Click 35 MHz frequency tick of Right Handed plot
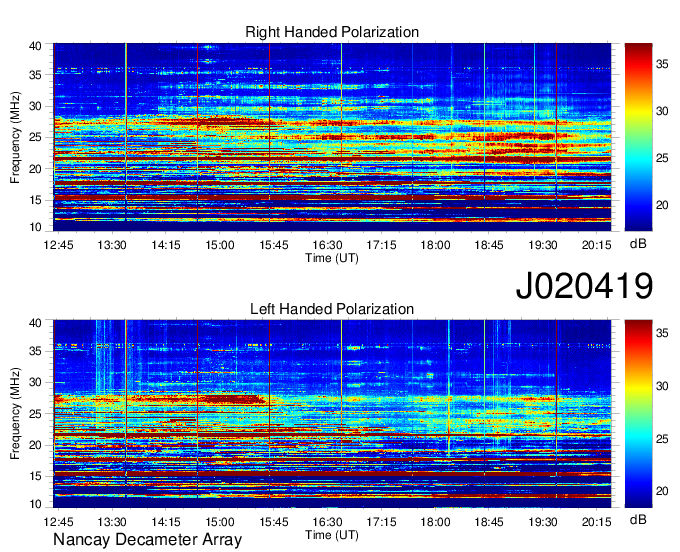This screenshot has height=552, width=680. click(35, 75)
